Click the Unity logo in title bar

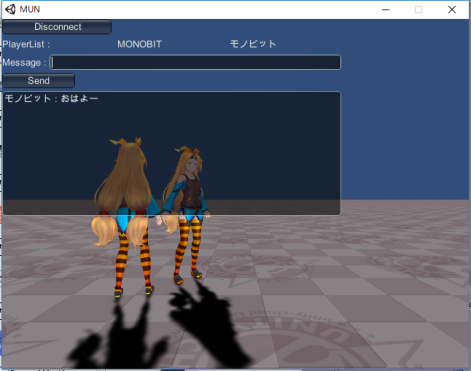point(10,9)
